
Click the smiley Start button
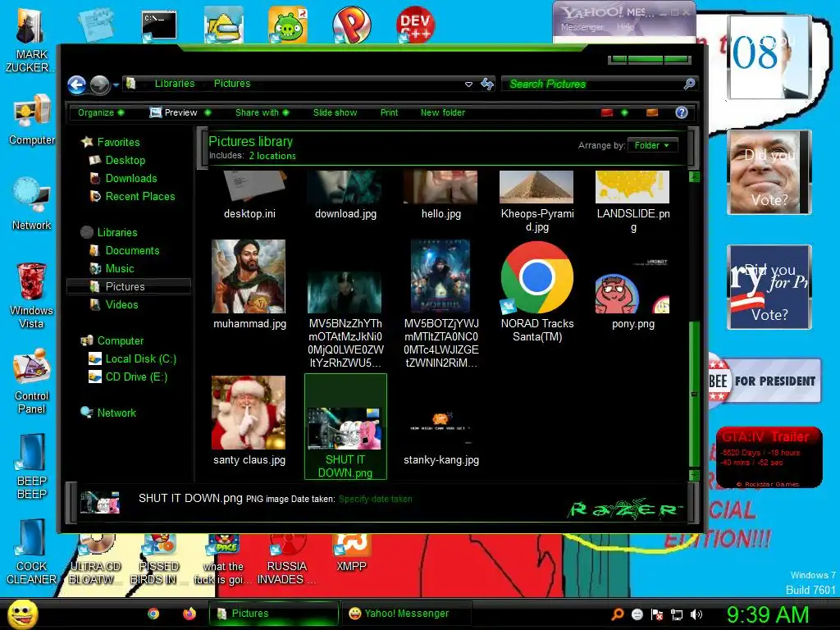coord(23,614)
